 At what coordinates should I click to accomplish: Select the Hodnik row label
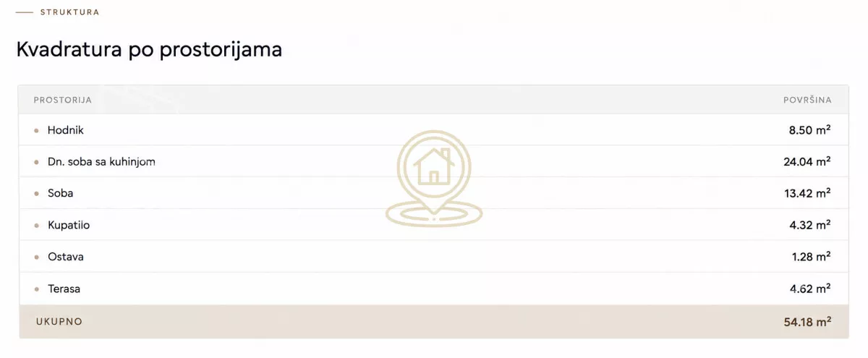coord(66,130)
